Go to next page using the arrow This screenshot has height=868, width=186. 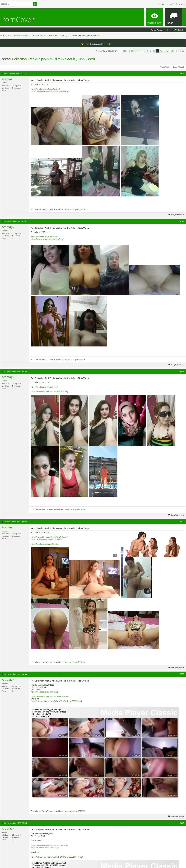[177, 51]
